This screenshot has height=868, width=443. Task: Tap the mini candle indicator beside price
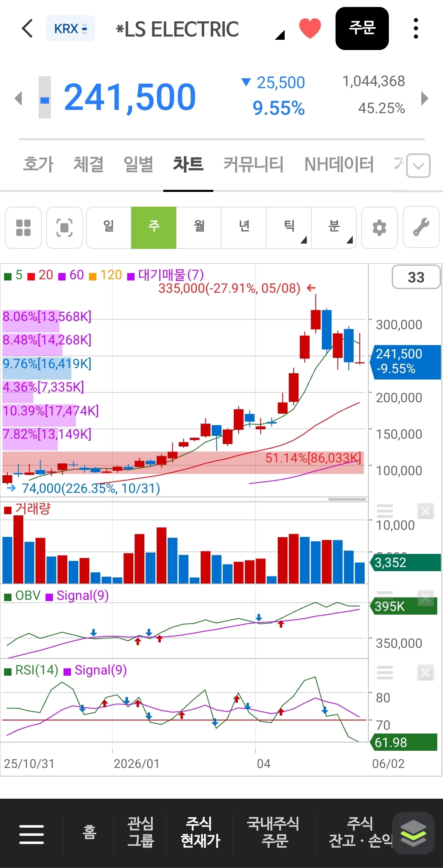point(45,98)
